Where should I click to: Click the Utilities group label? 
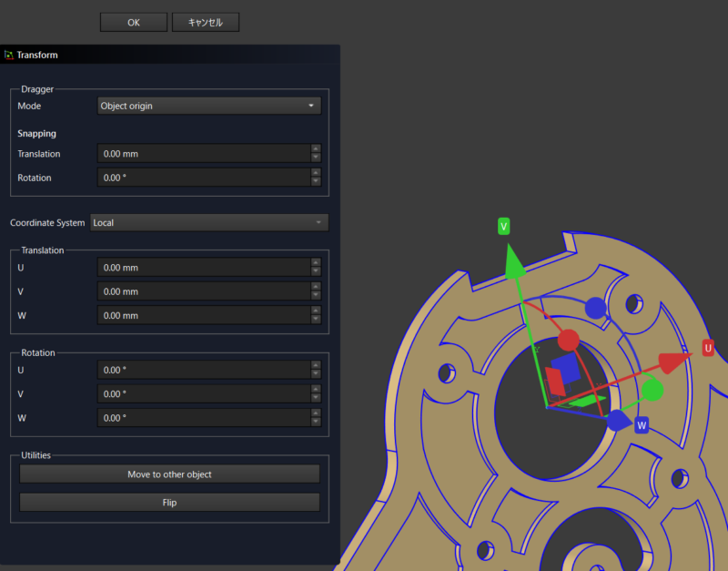pyautogui.click(x=35, y=455)
